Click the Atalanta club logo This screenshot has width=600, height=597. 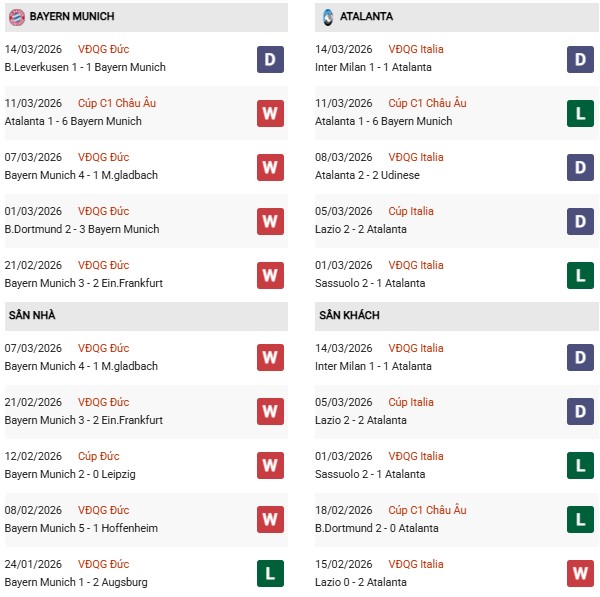tap(328, 17)
